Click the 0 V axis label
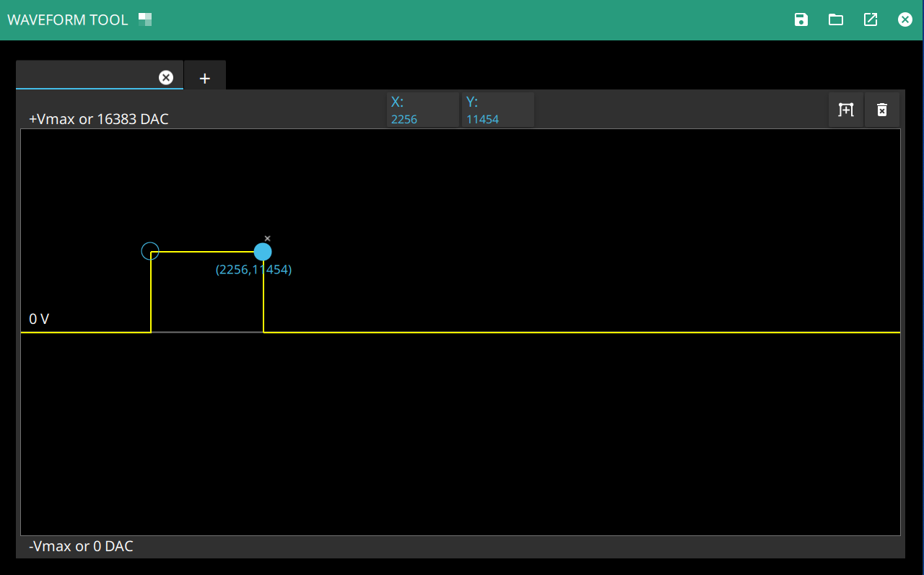The height and width of the screenshot is (575, 924). 39,319
